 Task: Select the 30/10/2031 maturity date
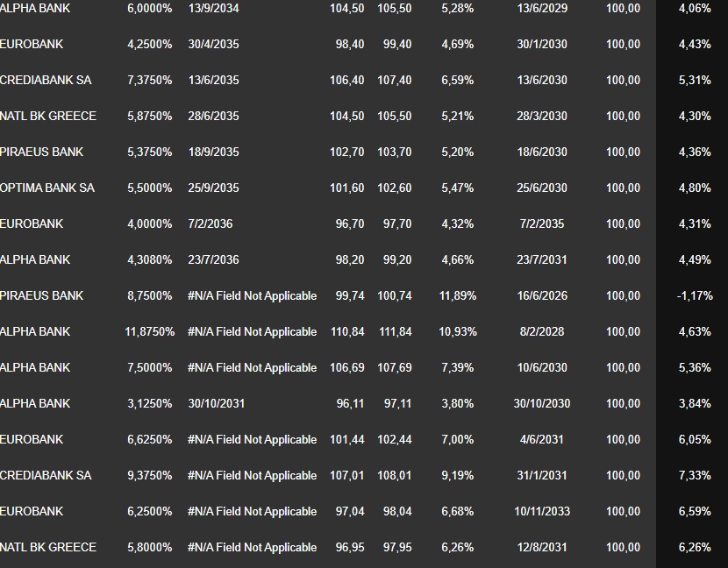[x=217, y=404]
